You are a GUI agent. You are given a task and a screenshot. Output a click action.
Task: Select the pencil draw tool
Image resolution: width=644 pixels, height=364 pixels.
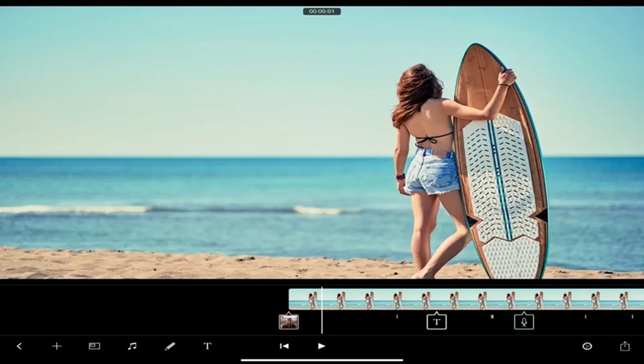point(170,346)
